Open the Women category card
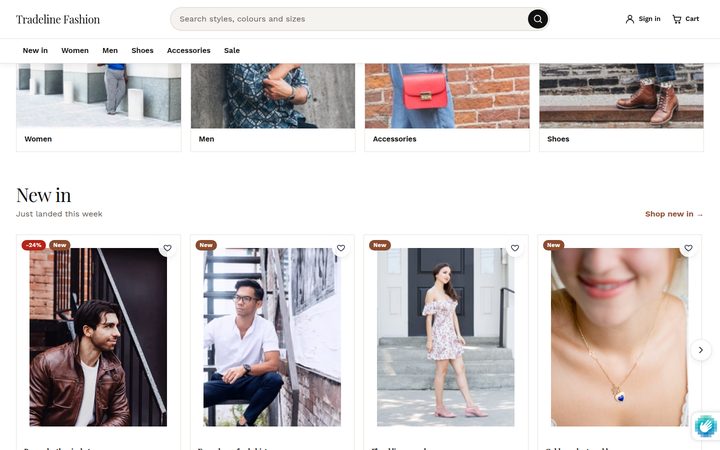Viewport: 720px width, 450px height. [99, 107]
